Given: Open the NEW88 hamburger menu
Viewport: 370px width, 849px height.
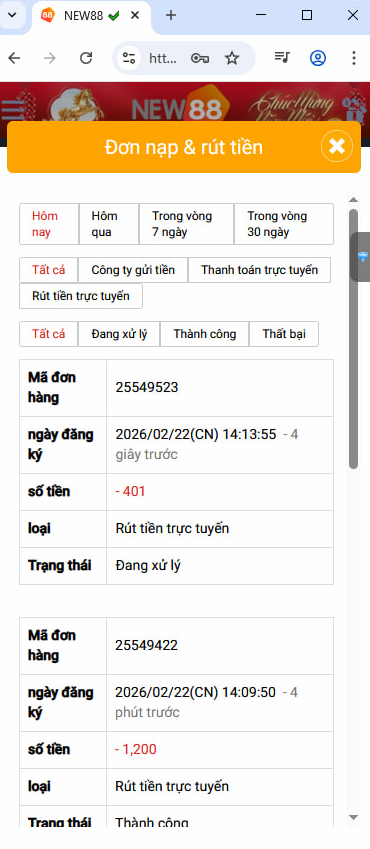Looking at the screenshot, I should click(13, 110).
